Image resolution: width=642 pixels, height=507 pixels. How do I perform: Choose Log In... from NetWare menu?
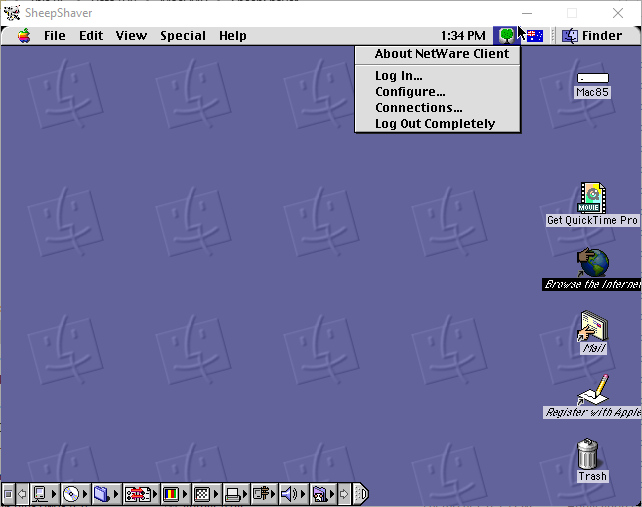coord(438,76)
